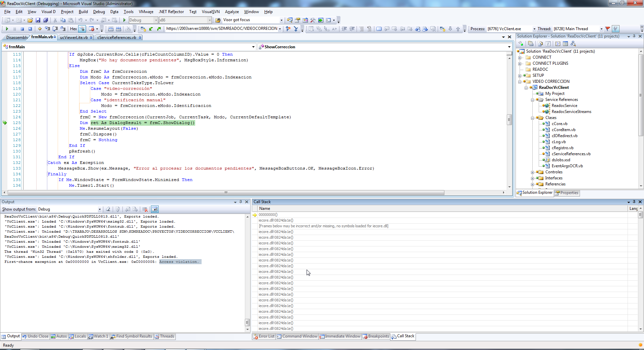This screenshot has height=350, width=644.
Task: Clear all text in Output pane
Action: pos(108,209)
